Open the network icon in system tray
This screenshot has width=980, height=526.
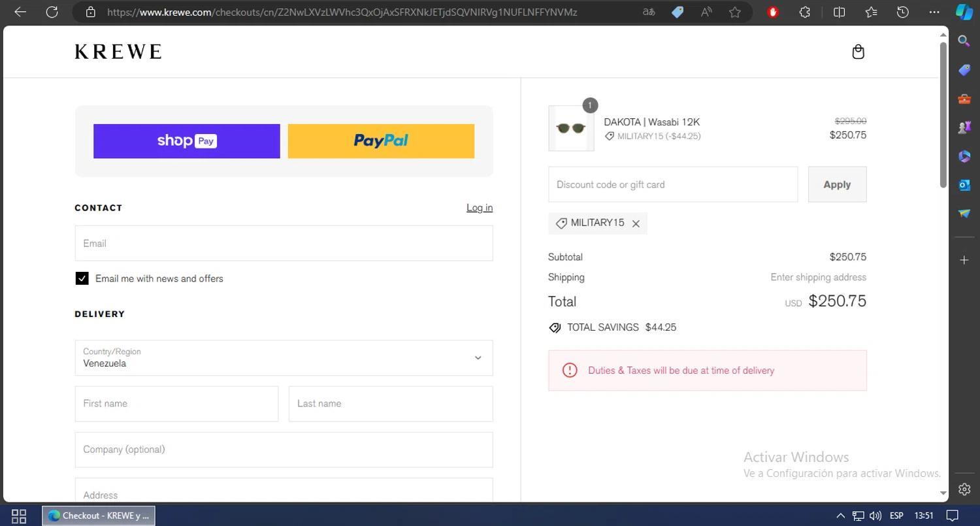pyautogui.click(x=858, y=516)
